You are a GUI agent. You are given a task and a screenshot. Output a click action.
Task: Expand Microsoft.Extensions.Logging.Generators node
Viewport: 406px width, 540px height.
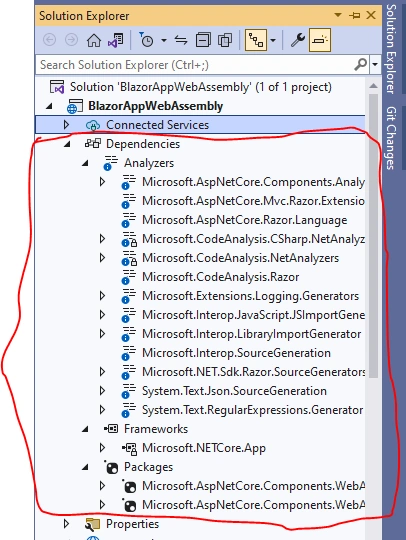[x=102, y=296]
